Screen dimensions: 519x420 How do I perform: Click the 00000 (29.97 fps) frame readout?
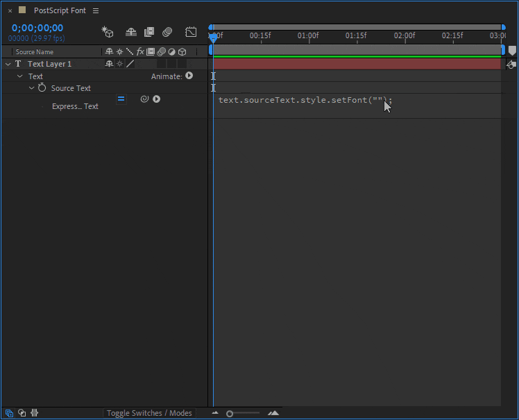(36, 38)
